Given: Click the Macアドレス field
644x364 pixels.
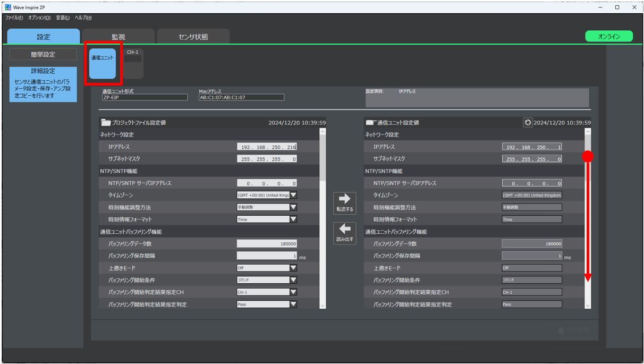Looking at the screenshot, I should [241, 97].
